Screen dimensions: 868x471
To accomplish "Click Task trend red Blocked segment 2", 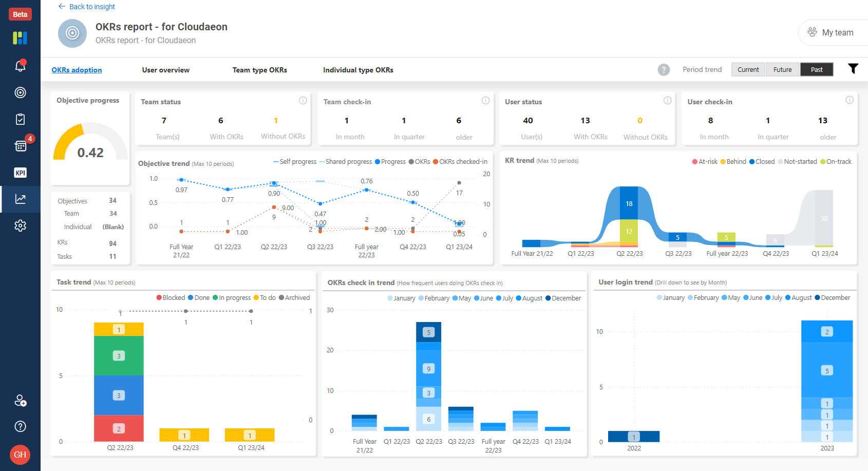I will coord(119,428).
